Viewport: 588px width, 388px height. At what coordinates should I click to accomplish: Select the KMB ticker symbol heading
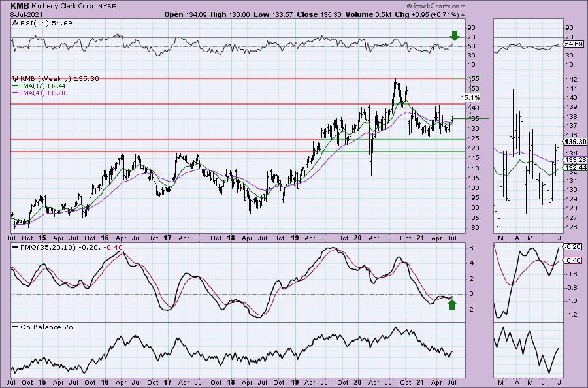pyautogui.click(x=20, y=6)
